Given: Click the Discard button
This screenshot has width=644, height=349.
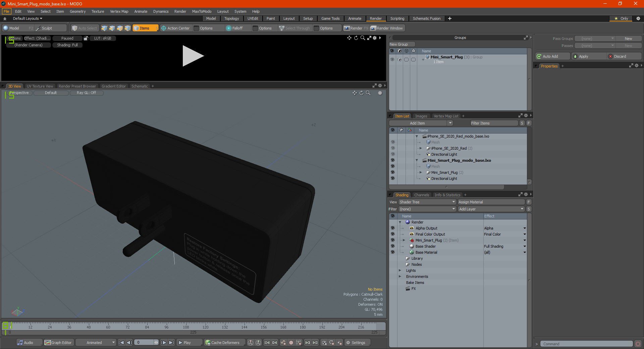Looking at the screenshot, I should click(x=624, y=56).
